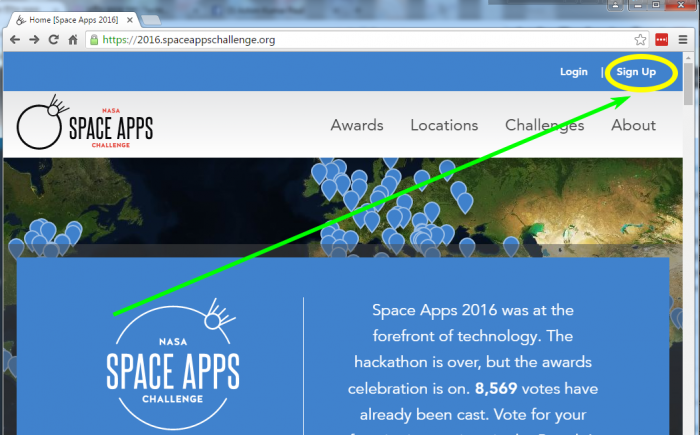Image resolution: width=700 pixels, height=435 pixels.
Task: Bookmark page with star icon
Action: (x=640, y=40)
